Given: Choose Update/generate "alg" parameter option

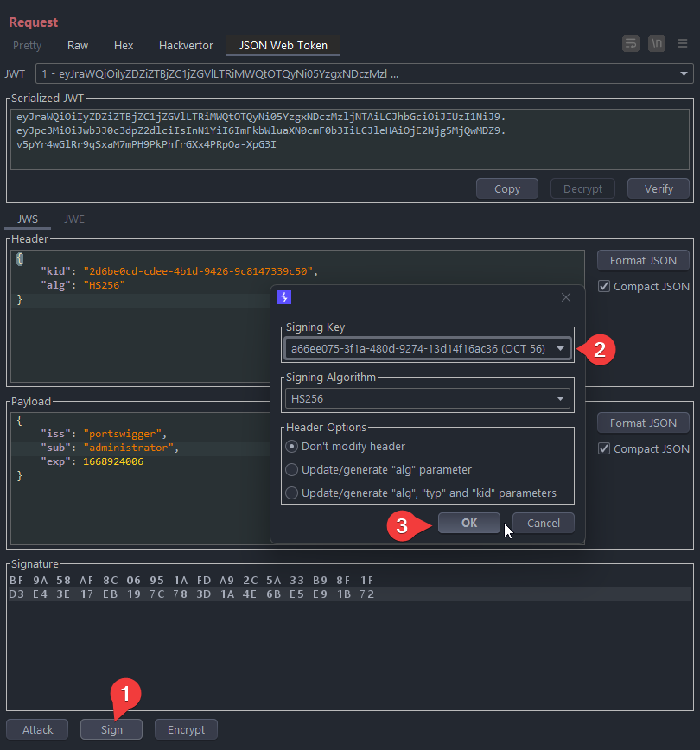Looking at the screenshot, I should 291,470.
